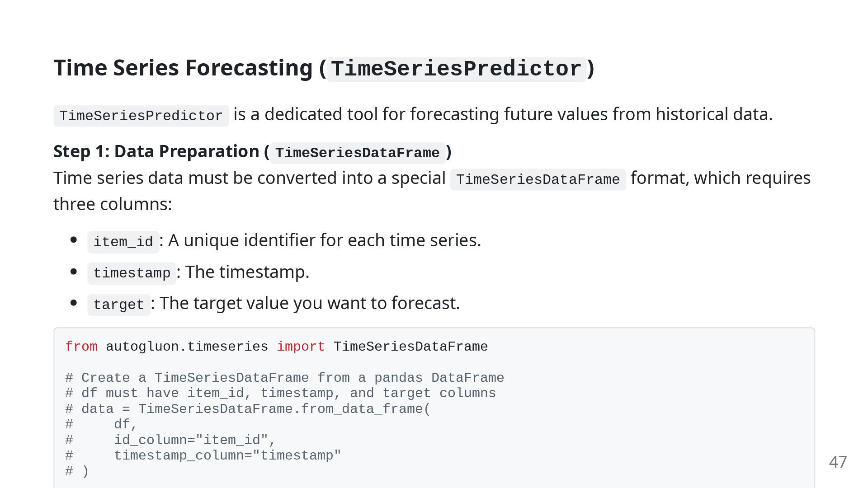Click the slide page number 47
This screenshot has width=868, height=488.
click(x=838, y=462)
